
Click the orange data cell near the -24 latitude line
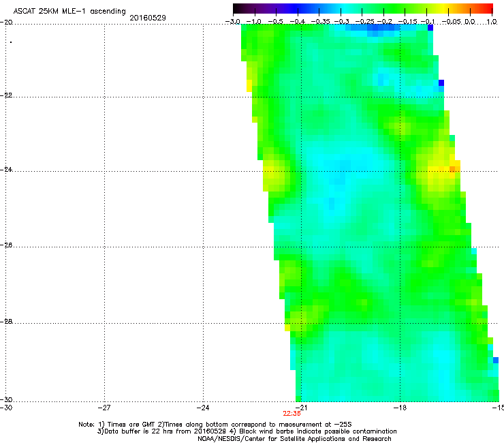pos(452,169)
